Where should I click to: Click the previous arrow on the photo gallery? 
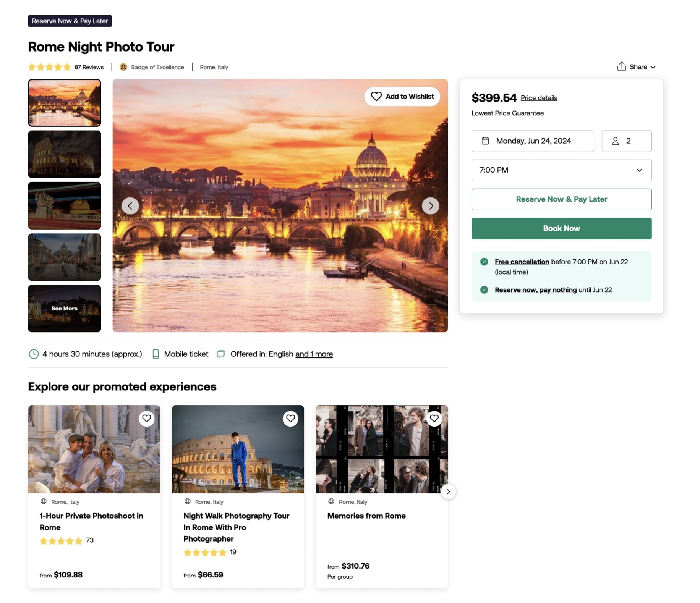[130, 205]
